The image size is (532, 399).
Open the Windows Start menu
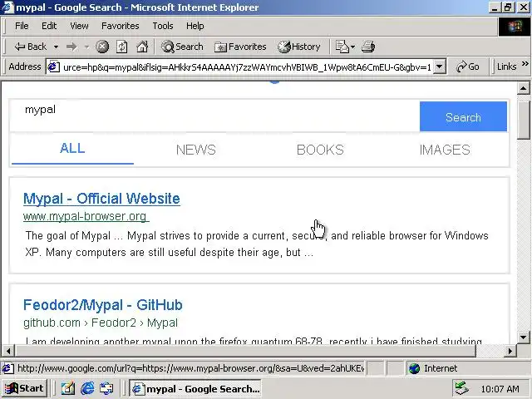coord(24,388)
